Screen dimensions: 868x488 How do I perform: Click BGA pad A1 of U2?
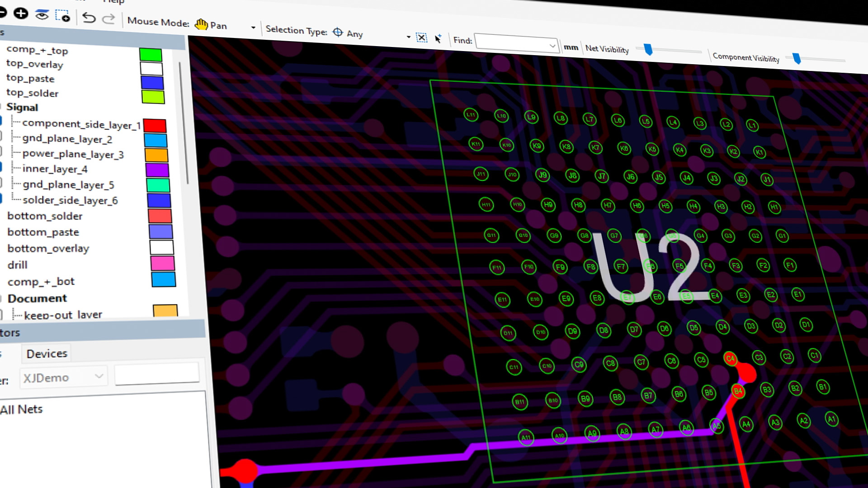coord(831,419)
